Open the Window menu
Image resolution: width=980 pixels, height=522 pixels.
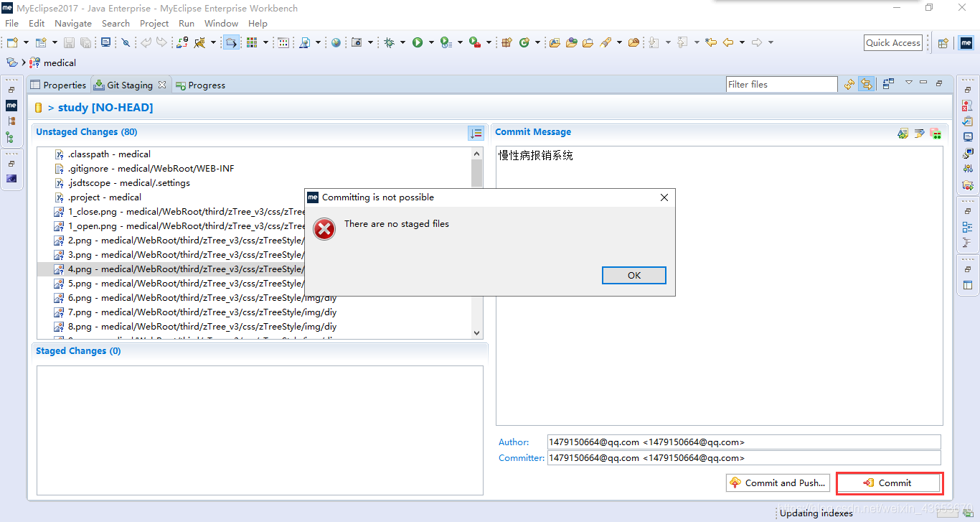click(x=221, y=24)
